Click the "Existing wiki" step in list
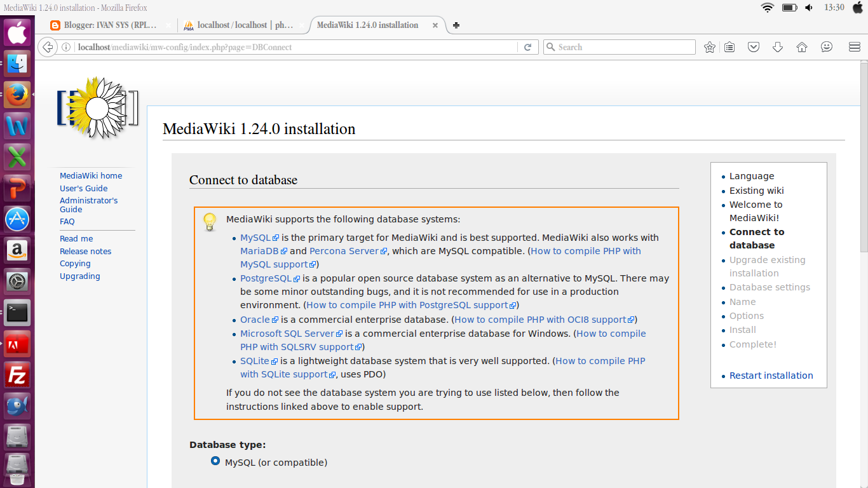 point(757,191)
